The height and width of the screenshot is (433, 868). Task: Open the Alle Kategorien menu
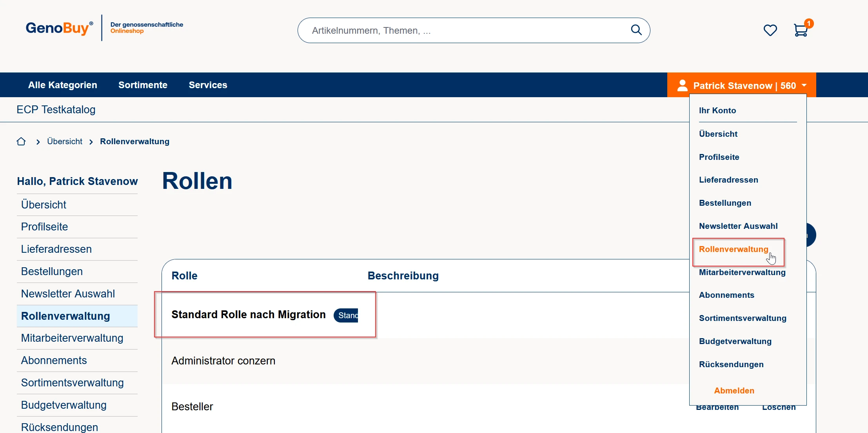pyautogui.click(x=63, y=85)
